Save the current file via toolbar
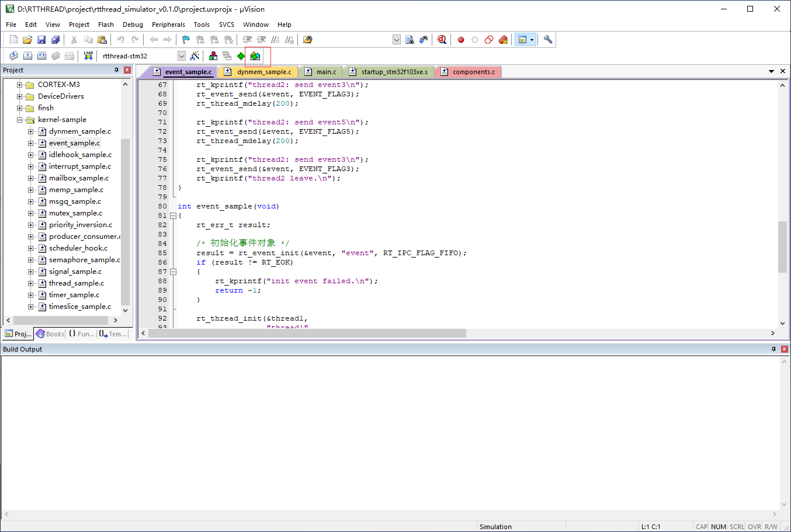The height and width of the screenshot is (532, 791). (x=41, y=40)
